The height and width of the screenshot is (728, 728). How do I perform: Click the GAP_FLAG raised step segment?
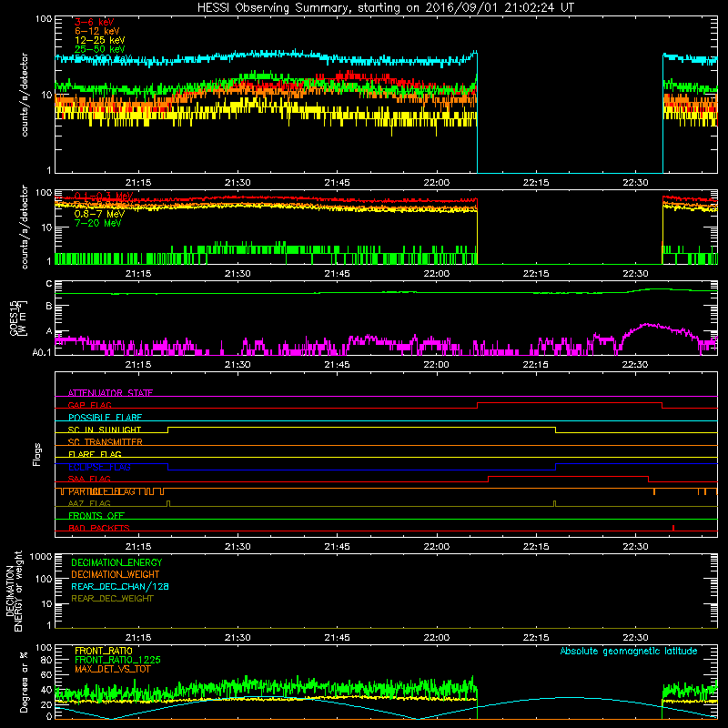tap(570, 402)
